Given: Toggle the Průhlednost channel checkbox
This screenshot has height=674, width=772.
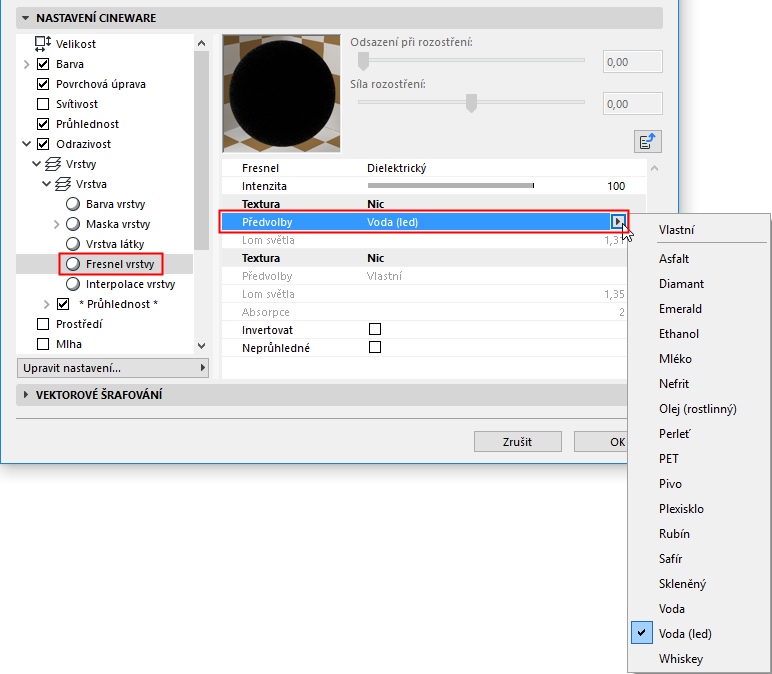Looking at the screenshot, I should point(43,124).
